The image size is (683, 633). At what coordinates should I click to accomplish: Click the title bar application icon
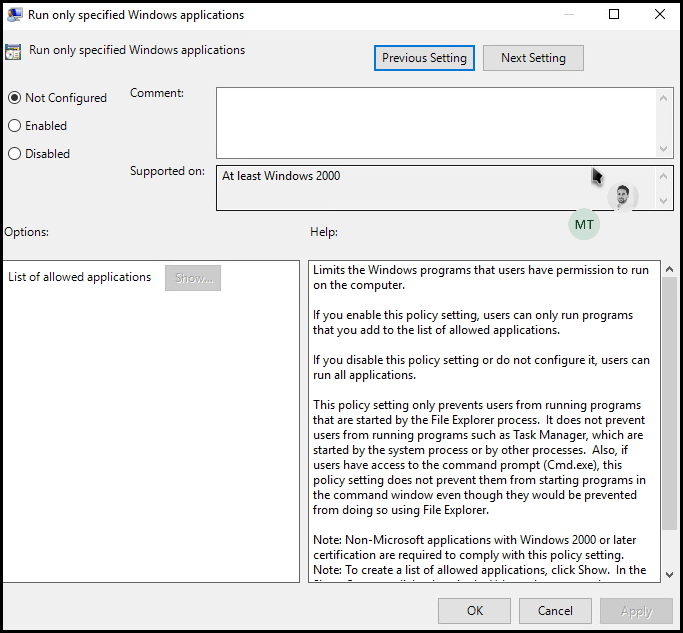click(14, 15)
